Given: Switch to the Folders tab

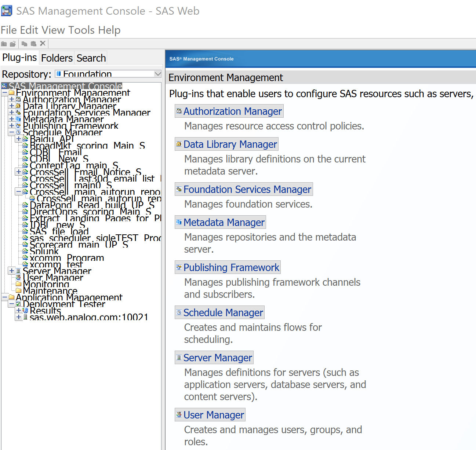Looking at the screenshot, I should (x=57, y=58).
